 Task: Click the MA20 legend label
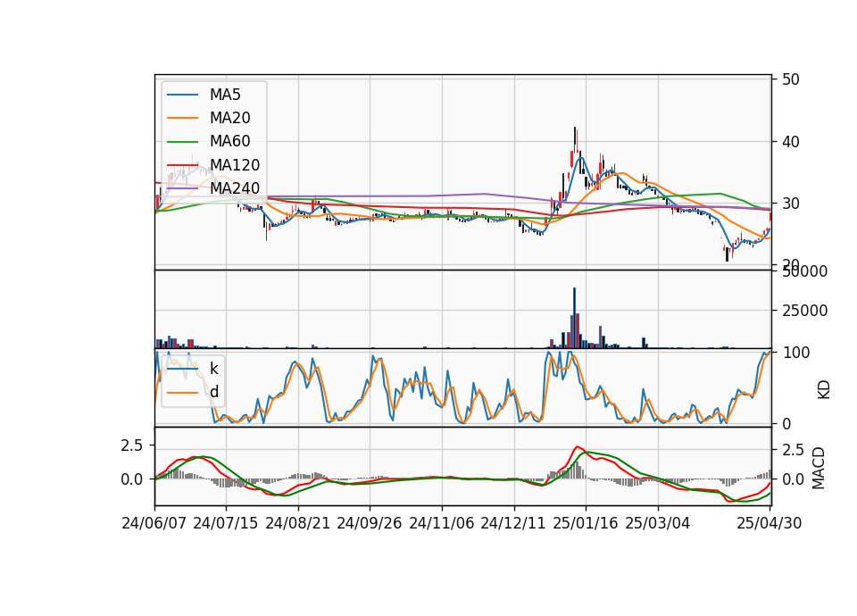[230, 118]
